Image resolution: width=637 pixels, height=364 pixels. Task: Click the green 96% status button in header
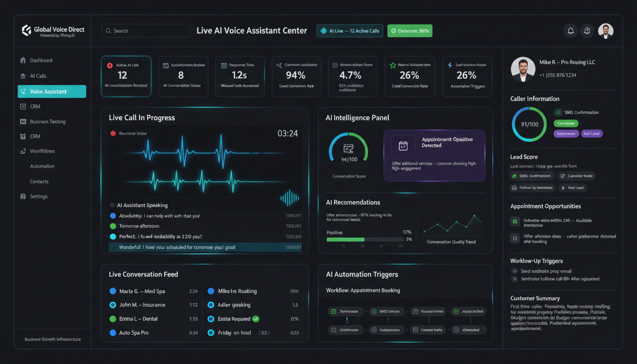tap(409, 31)
